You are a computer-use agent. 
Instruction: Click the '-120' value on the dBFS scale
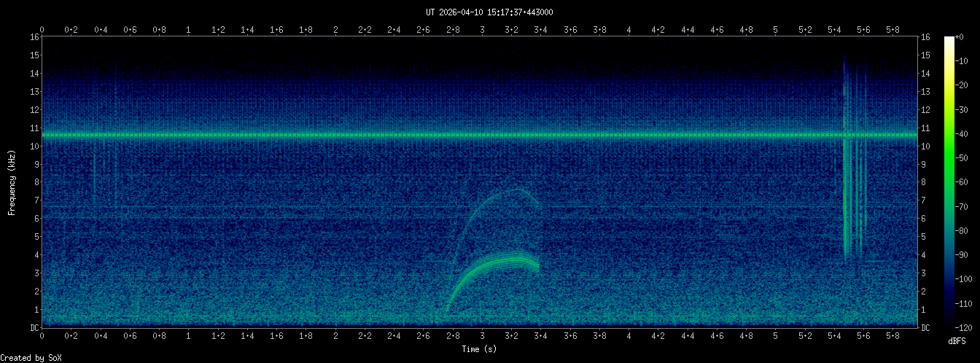tap(968, 327)
